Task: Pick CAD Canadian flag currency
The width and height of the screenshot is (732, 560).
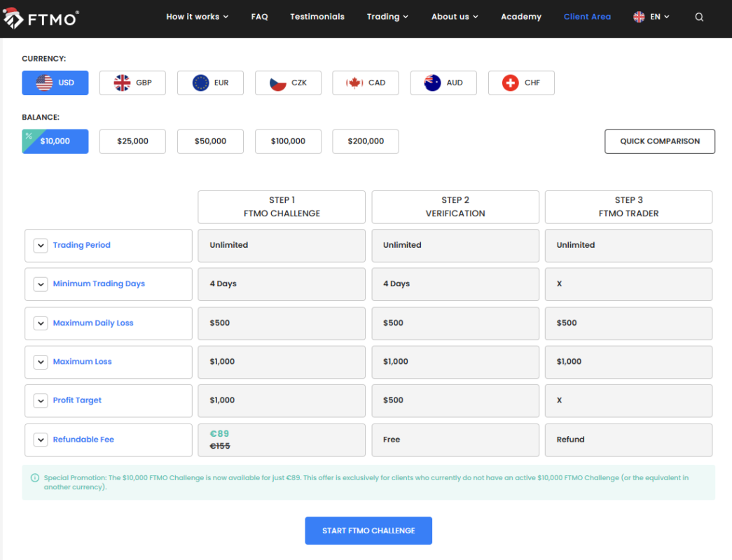Action: (x=366, y=83)
